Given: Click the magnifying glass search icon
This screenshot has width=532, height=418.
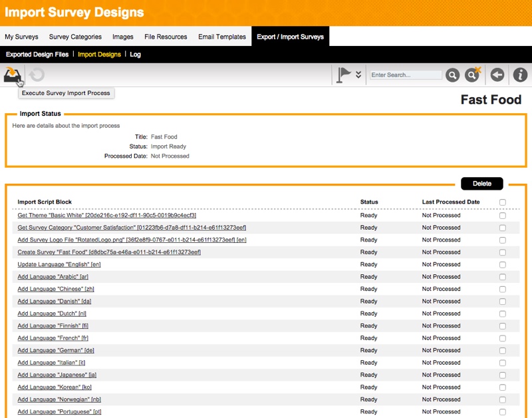Looking at the screenshot, I should (x=452, y=75).
